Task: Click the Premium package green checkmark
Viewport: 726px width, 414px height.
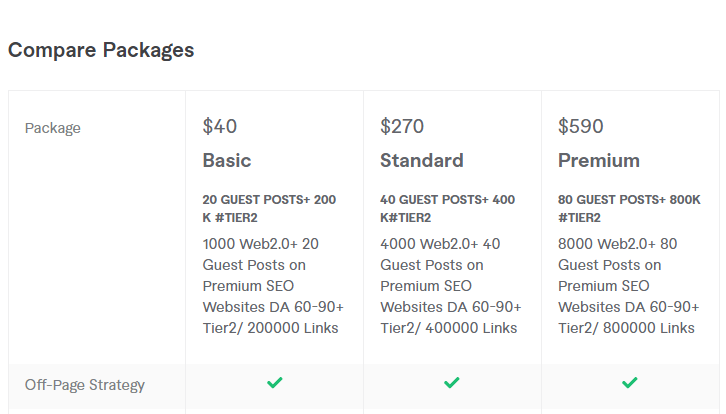Action: 630,383
